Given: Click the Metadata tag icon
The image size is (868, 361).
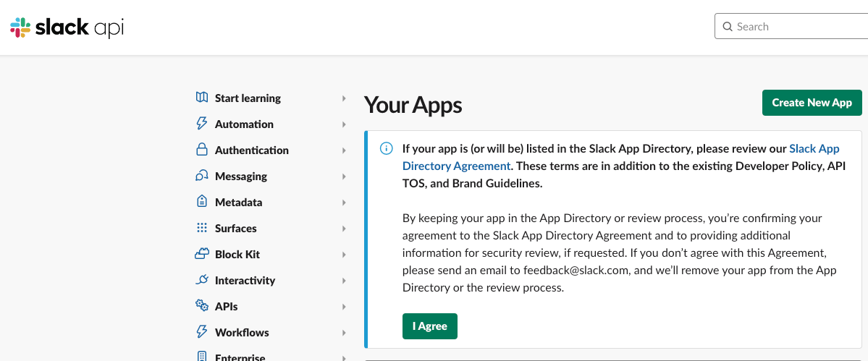Looking at the screenshot, I should tap(202, 201).
